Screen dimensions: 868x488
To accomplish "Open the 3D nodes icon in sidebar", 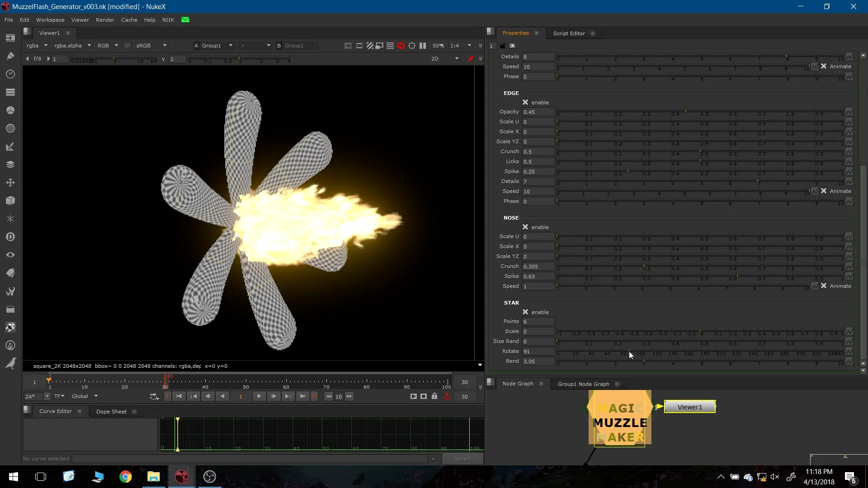I will pyautogui.click(x=11, y=201).
